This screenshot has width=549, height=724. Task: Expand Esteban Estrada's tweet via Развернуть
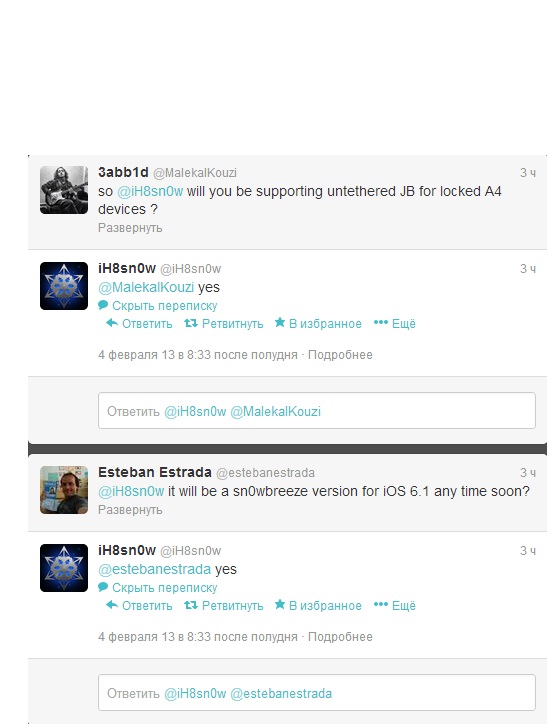click(x=130, y=510)
